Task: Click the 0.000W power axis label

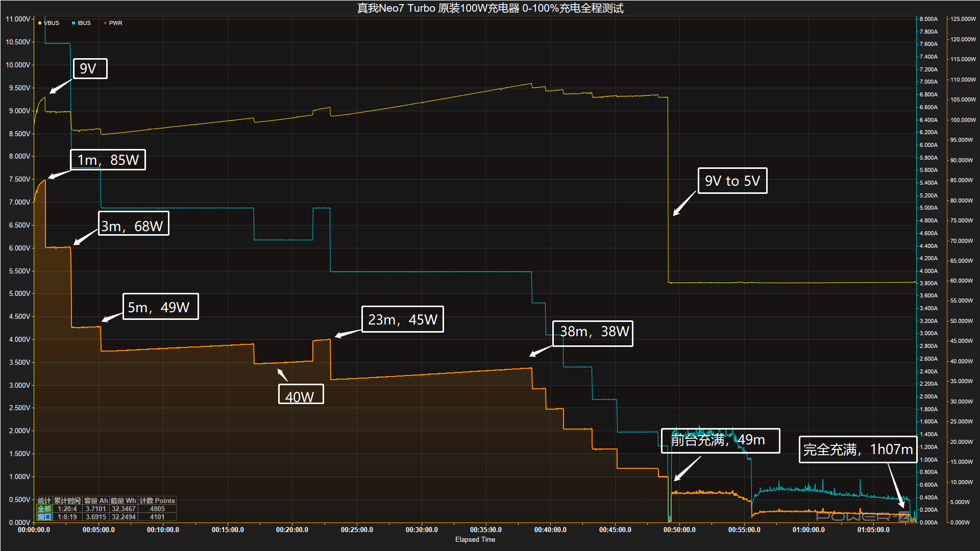Action: point(960,522)
